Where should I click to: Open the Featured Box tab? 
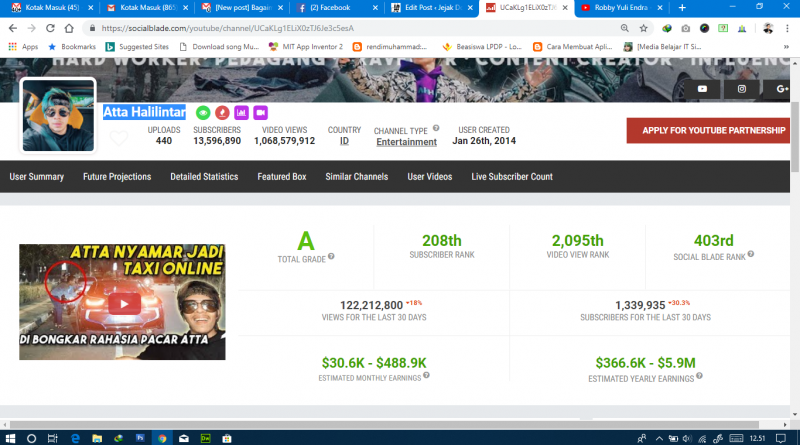[x=282, y=177]
